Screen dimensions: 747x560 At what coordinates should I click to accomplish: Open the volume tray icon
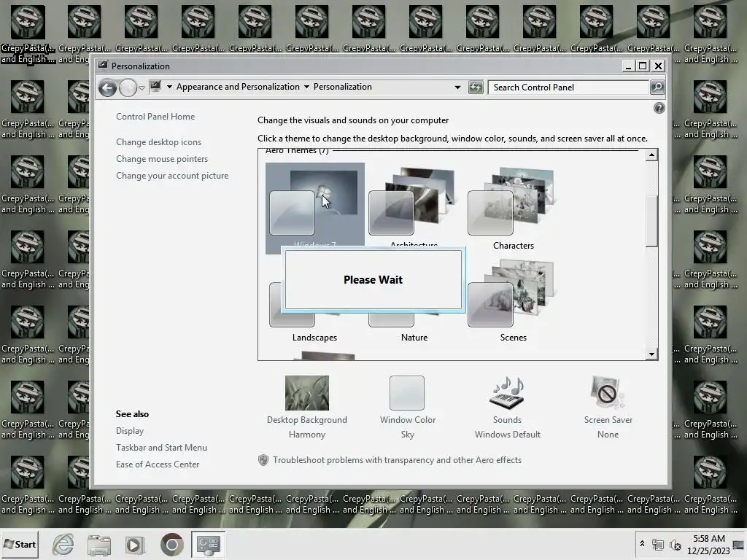[x=675, y=544]
